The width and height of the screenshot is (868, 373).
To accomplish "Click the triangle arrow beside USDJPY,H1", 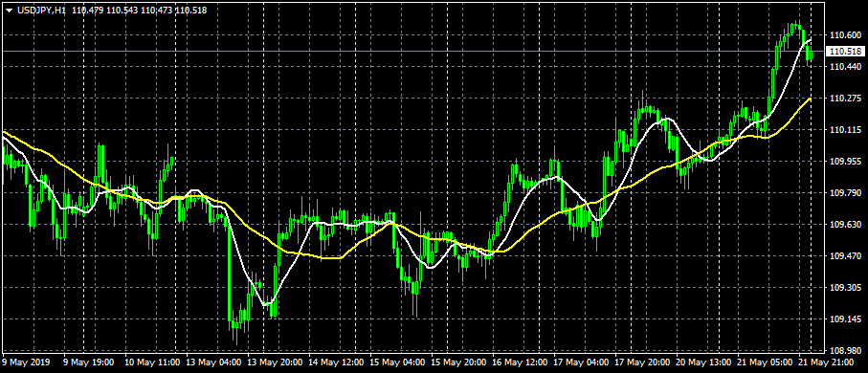I will click(x=9, y=10).
